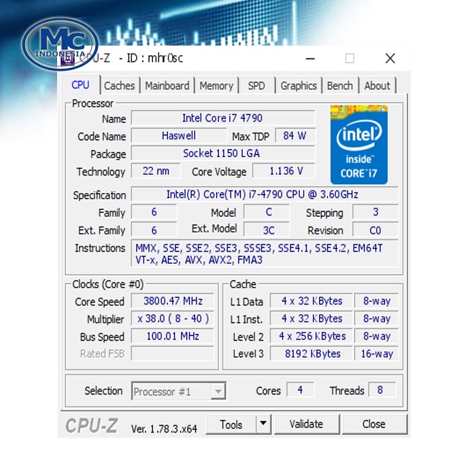Open the Tools dropdown arrow
Viewport: 476px width, 476px height.
(263, 424)
